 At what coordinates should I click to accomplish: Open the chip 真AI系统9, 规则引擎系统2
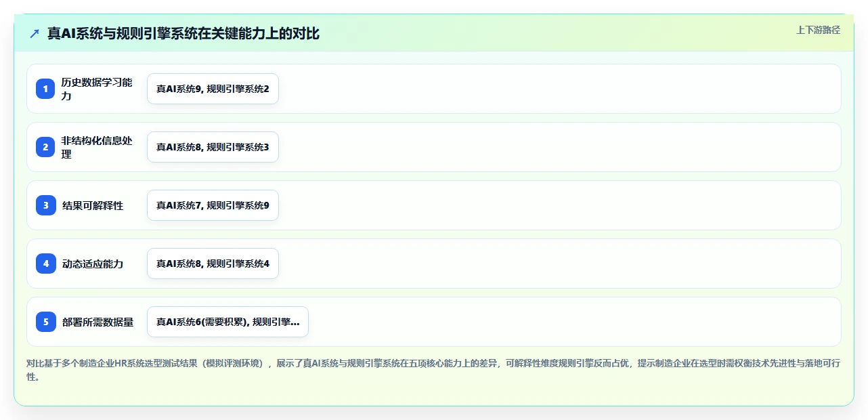click(213, 89)
